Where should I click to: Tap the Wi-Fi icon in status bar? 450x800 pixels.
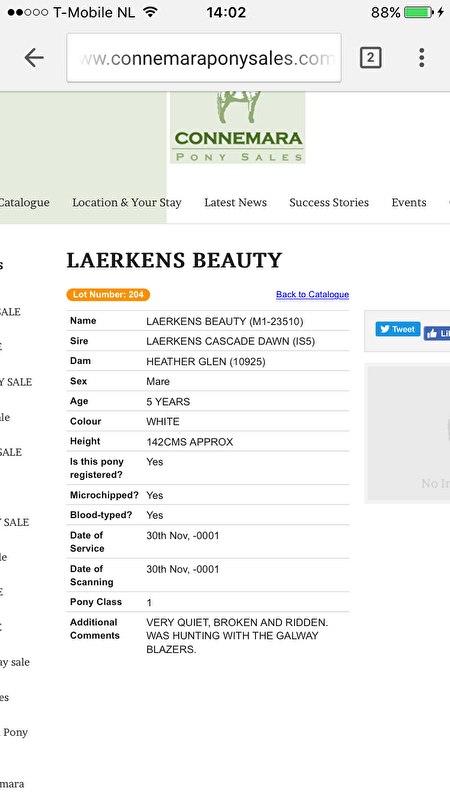150,12
